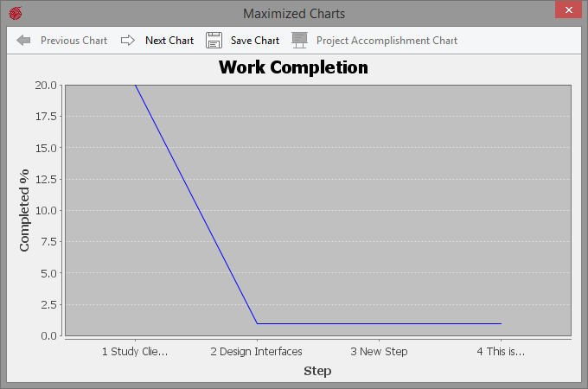This screenshot has height=389, width=588.
Task: Select the '2 Design Interfaces' axis label
Action: coord(257,352)
